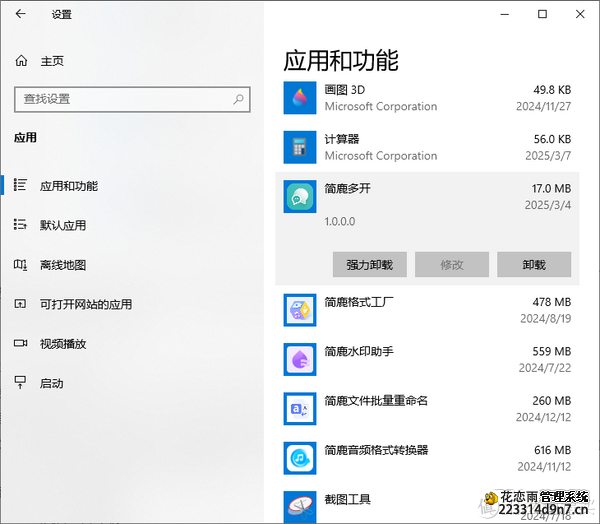
Task: Click the 默认应用 sidebar icon
Action: 20,224
